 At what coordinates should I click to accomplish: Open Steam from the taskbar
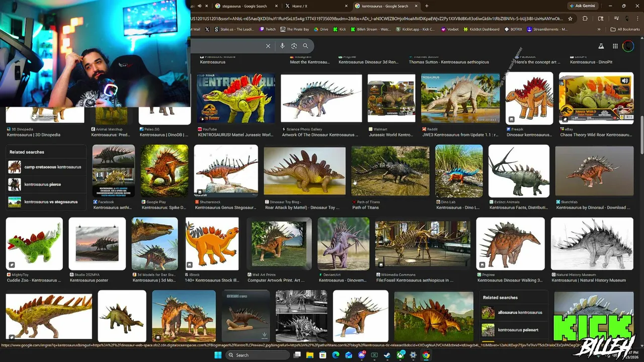tap(387, 355)
